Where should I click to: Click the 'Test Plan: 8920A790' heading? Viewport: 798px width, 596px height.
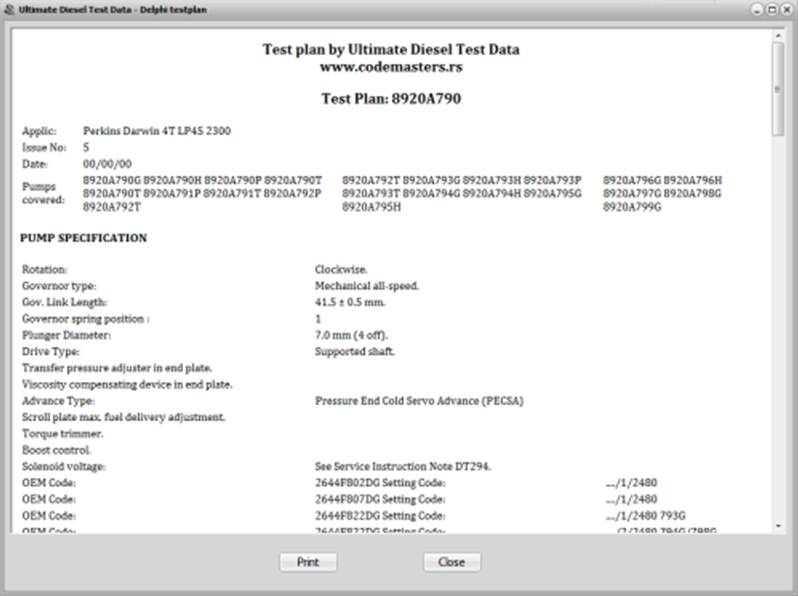click(391, 98)
